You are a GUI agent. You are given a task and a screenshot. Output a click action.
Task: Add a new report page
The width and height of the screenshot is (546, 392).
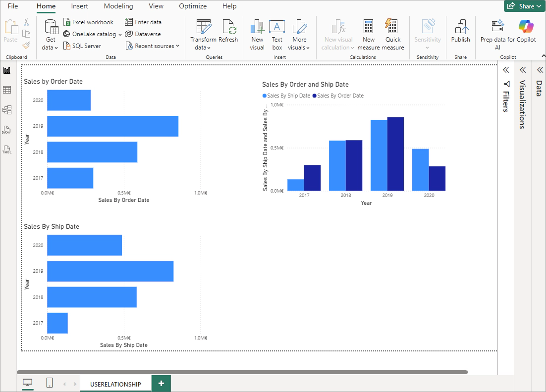(x=161, y=384)
